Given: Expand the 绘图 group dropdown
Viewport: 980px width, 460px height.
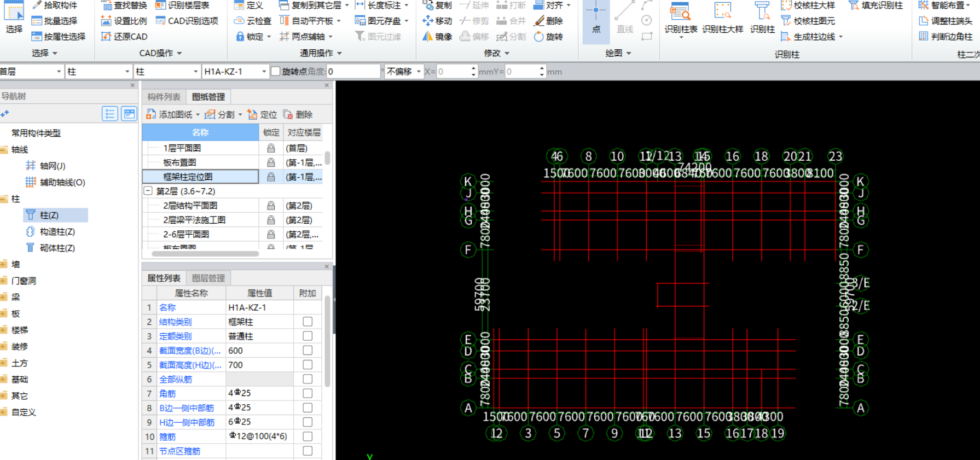Looking at the screenshot, I should coord(629,53).
